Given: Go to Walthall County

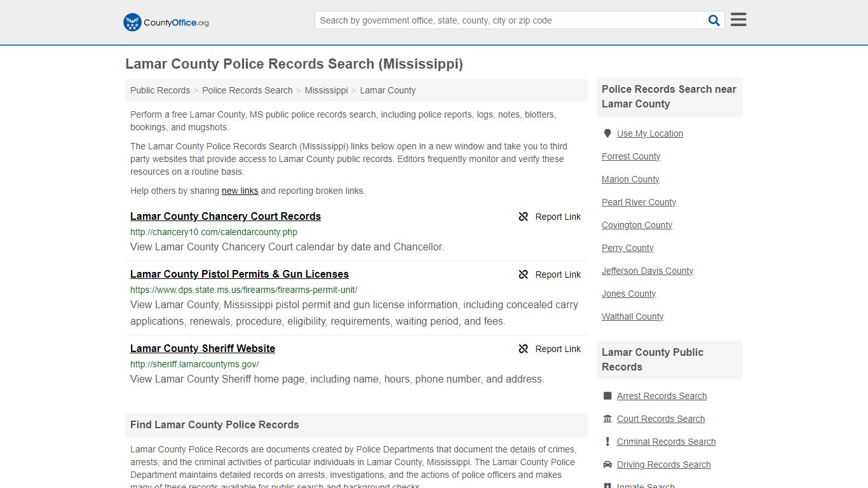Looking at the screenshot, I should click(632, 316).
